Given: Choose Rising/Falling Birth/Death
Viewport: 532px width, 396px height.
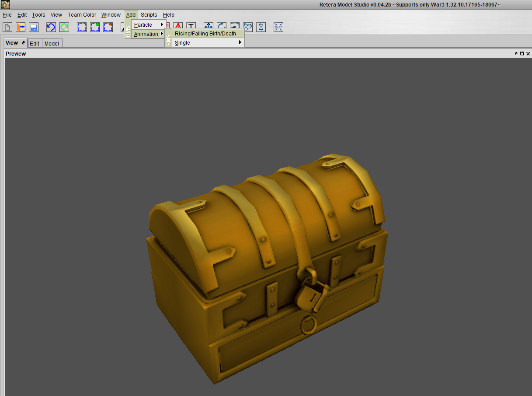Looking at the screenshot, I should (x=208, y=33).
